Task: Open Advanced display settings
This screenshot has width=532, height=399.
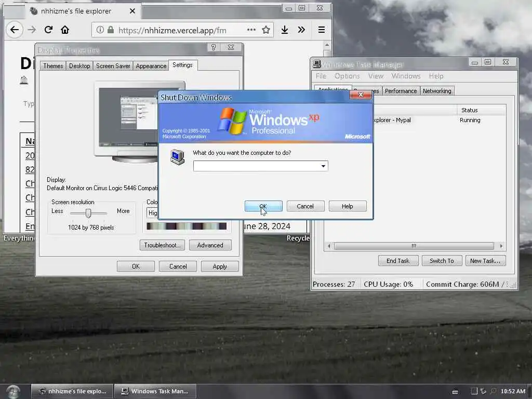Action: pyautogui.click(x=210, y=245)
